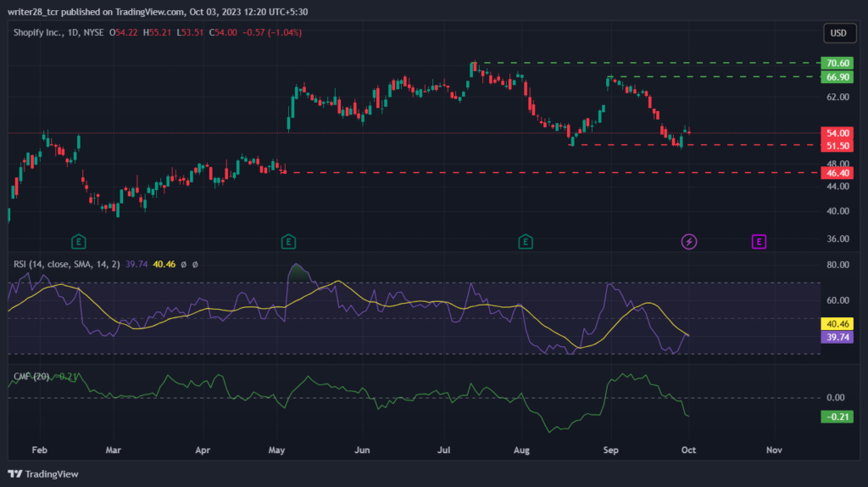Click the close price C54.00 value
Viewport: 868px width, 487px height.
coord(223,33)
